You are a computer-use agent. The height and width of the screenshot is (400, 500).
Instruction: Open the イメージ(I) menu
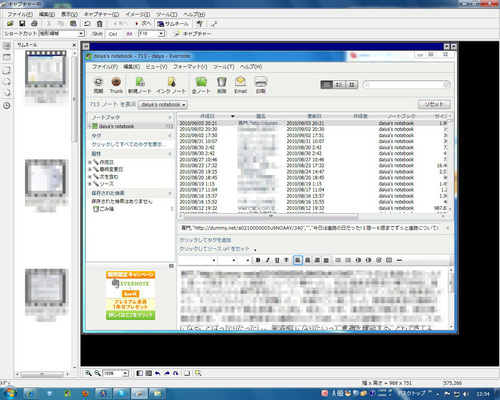pos(138,14)
